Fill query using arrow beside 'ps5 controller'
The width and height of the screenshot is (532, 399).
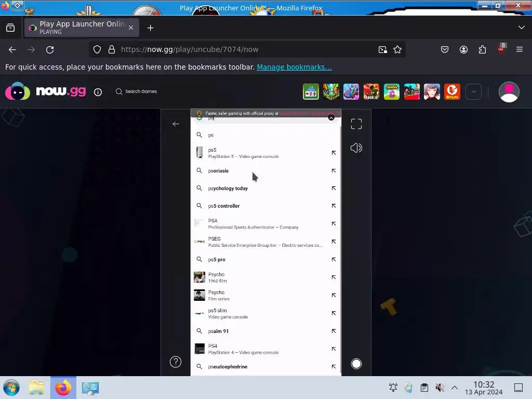coord(334,206)
